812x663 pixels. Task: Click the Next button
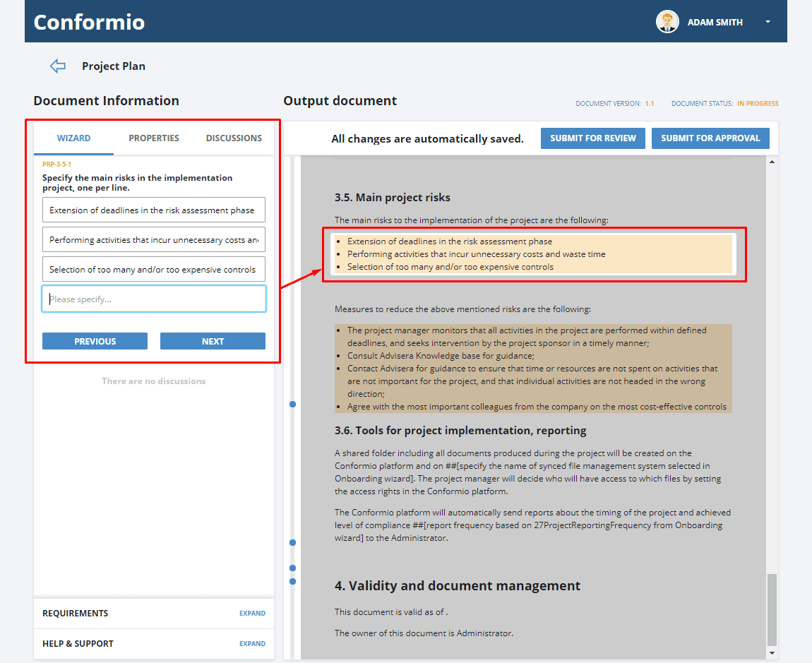coord(213,341)
